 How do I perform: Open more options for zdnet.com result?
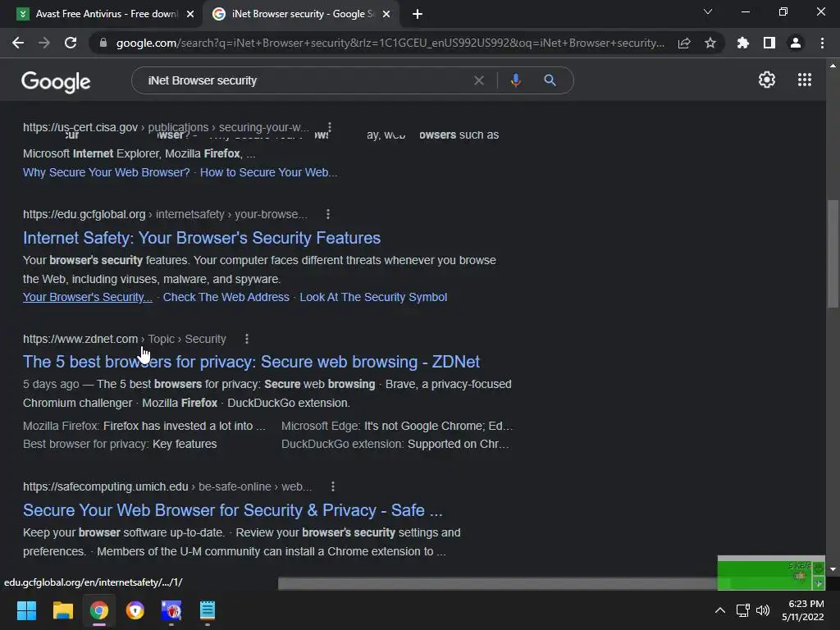[x=246, y=339]
